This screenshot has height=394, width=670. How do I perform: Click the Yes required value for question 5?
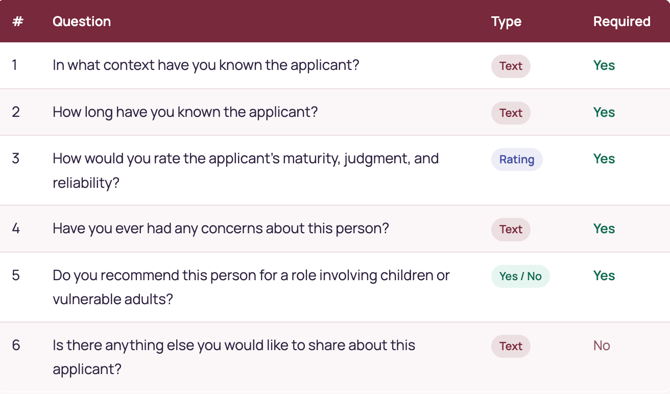pyautogui.click(x=604, y=276)
